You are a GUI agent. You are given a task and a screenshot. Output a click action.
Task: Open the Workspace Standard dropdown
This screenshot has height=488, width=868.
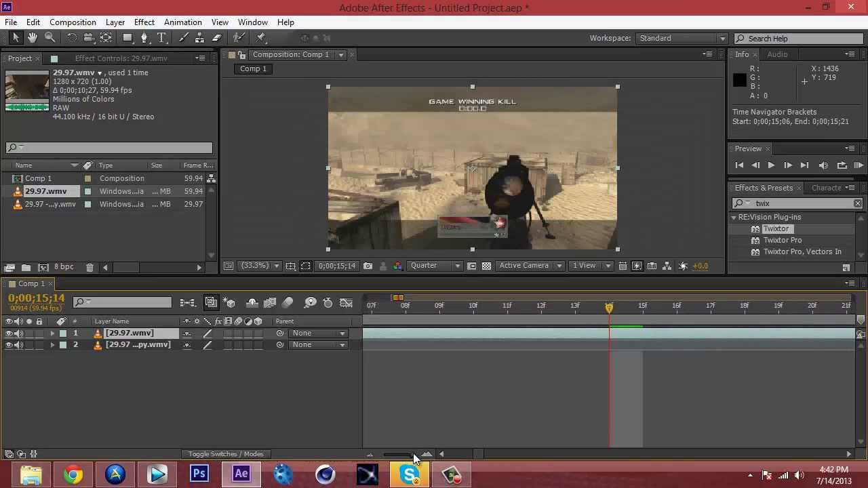(x=682, y=39)
